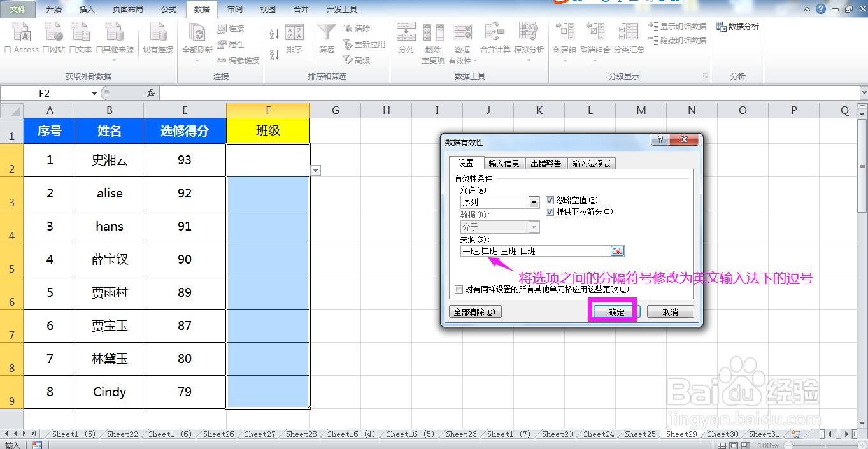Switch to the 出错警告 dialog tab
Screen dimensions: 868x449
546,164
